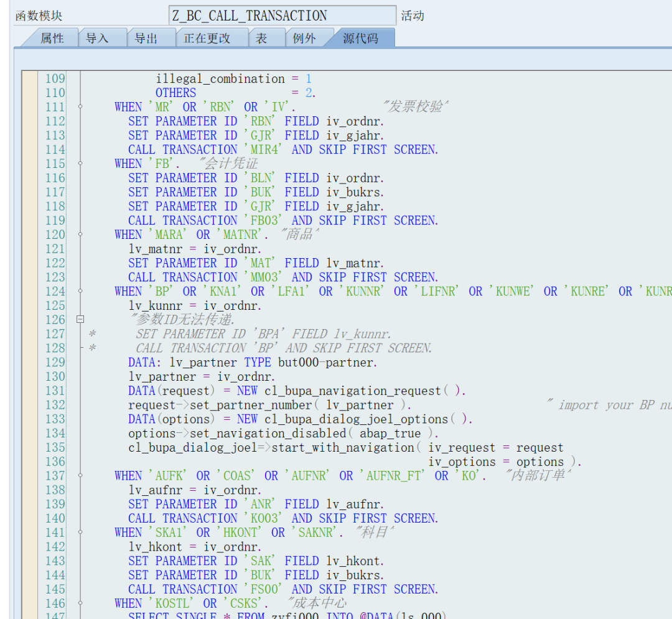Click the 函数模块 label
This screenshot has width=672, height=619.
click(39, 16)
